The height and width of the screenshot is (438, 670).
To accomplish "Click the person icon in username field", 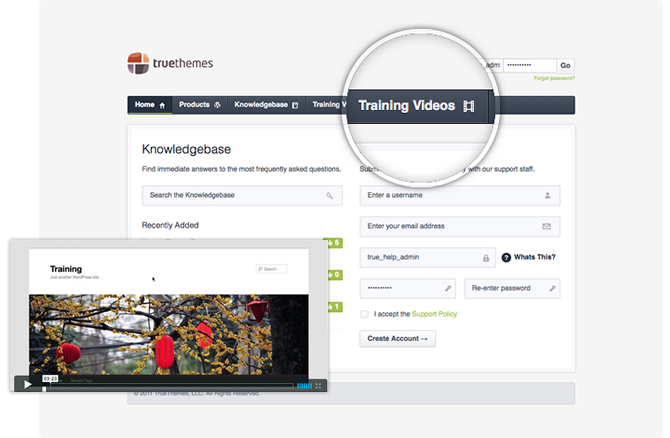I will tap(546, 196).
